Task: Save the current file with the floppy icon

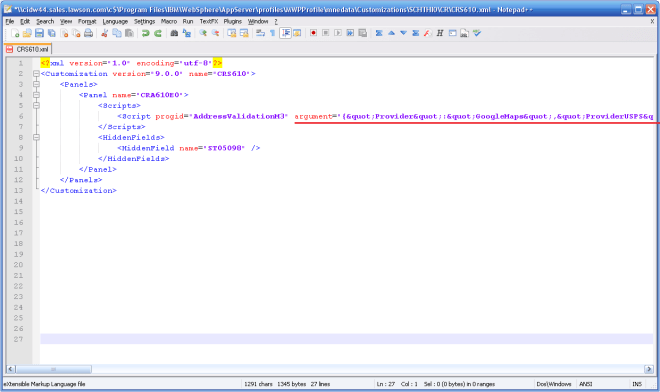Action: tap(39, 33)
